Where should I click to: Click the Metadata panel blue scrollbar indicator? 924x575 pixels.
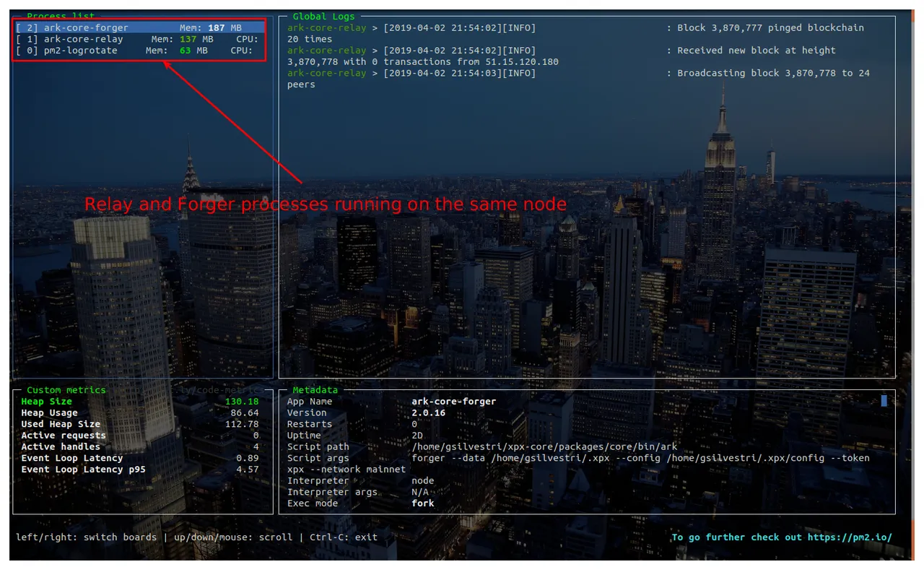[884, 401]
